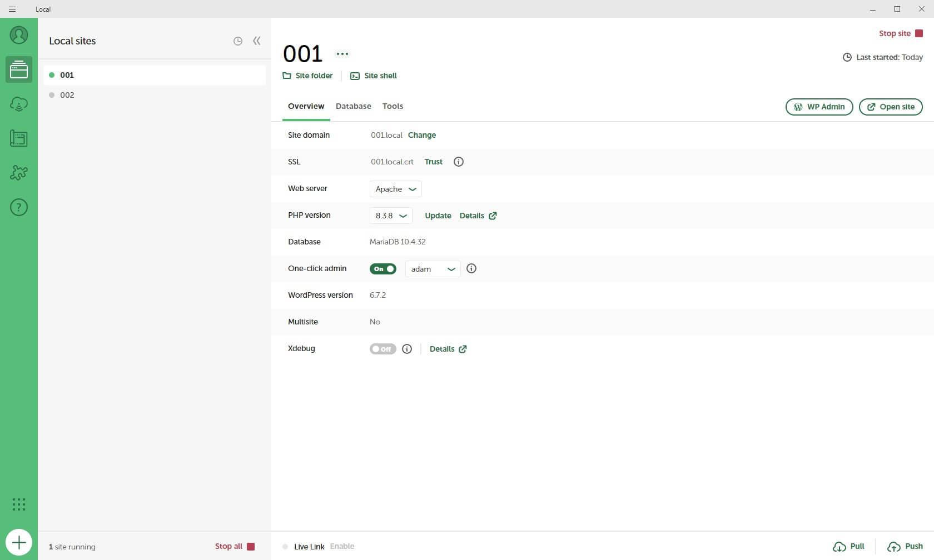This screenshot has height=560, width=934.
Task: Open Xdebug Details link
Action: point(448,349)
